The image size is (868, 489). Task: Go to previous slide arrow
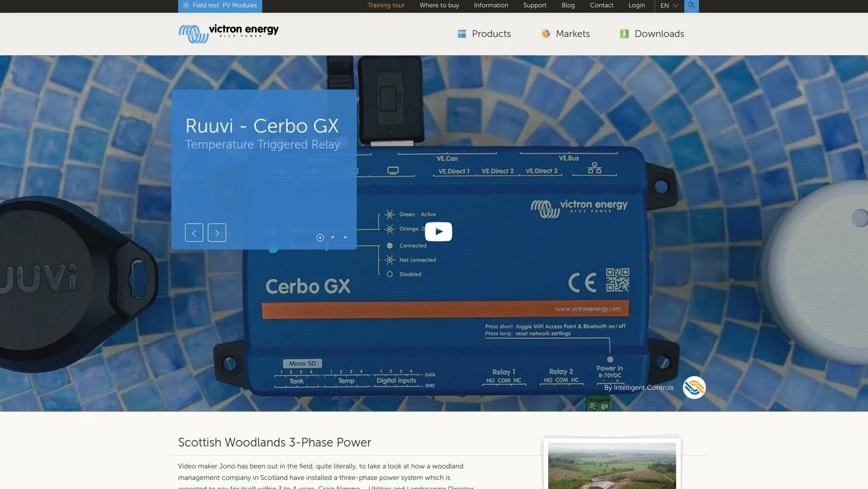pos(194,233)
